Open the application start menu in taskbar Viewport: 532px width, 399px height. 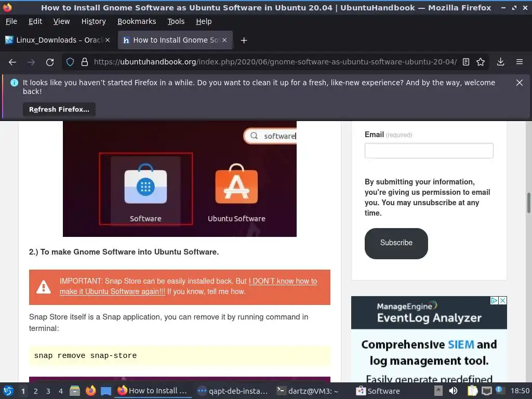pos(8,391)
